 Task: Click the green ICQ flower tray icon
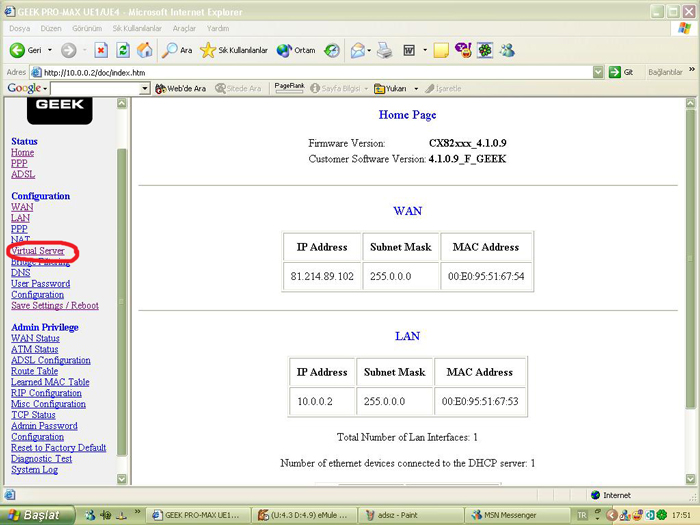click(662, 515)
